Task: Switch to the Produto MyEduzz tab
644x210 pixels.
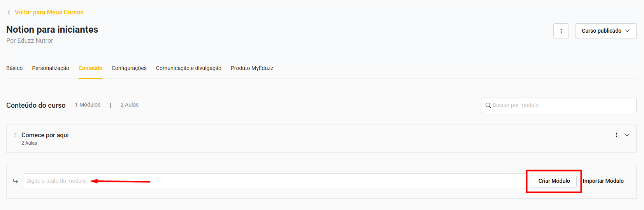Action: point(252,68)
